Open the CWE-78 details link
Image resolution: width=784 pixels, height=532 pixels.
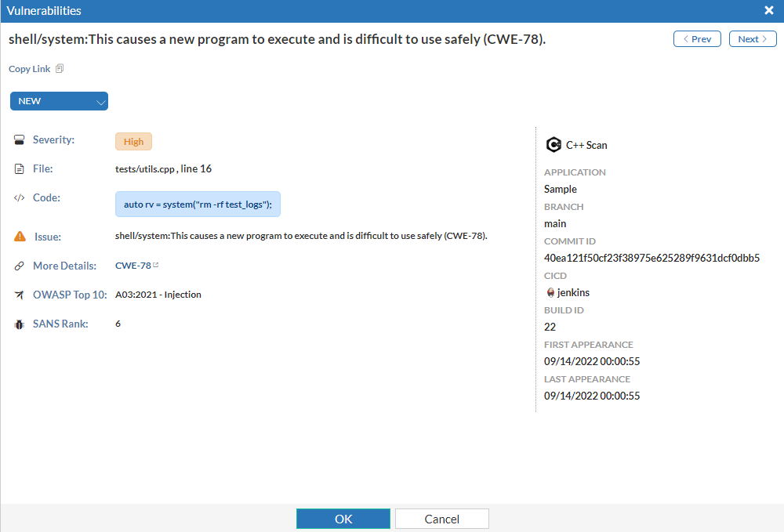click(133, 266)
